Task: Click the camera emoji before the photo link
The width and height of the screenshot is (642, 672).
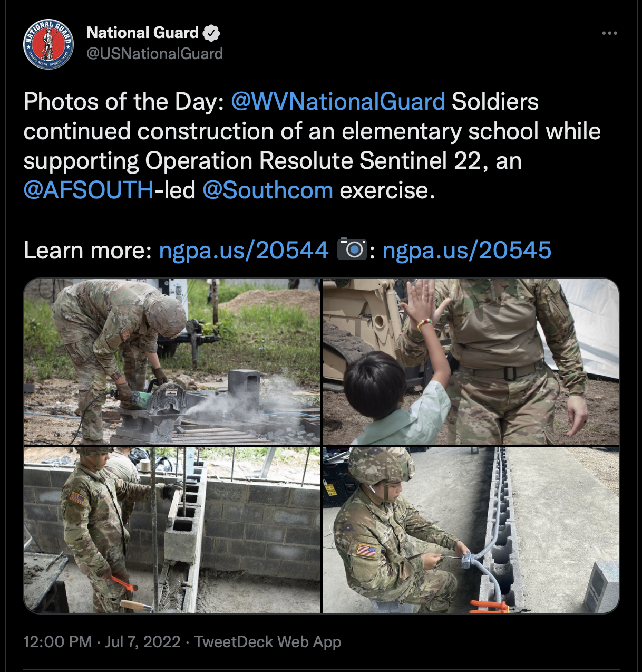Action: (352, 249)
